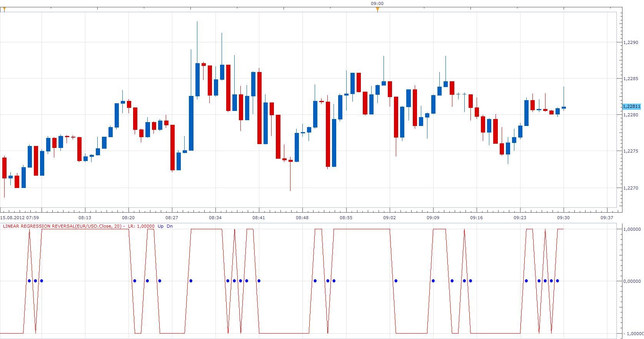Click the 09:30 time axis label
The image size is (644, 339).
(x=563, y=218)
